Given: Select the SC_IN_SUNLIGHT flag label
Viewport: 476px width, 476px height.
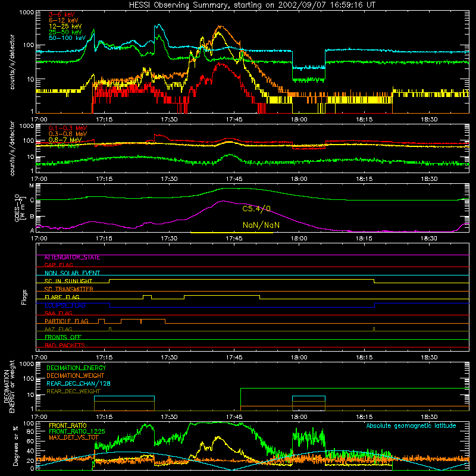Looking at the screenshot, I should click(x=68, y=281).
